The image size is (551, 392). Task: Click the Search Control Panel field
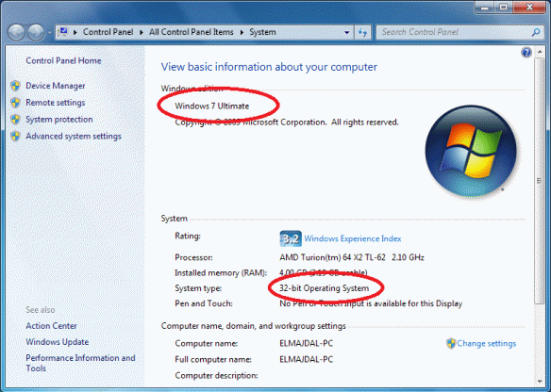[455, 32]
